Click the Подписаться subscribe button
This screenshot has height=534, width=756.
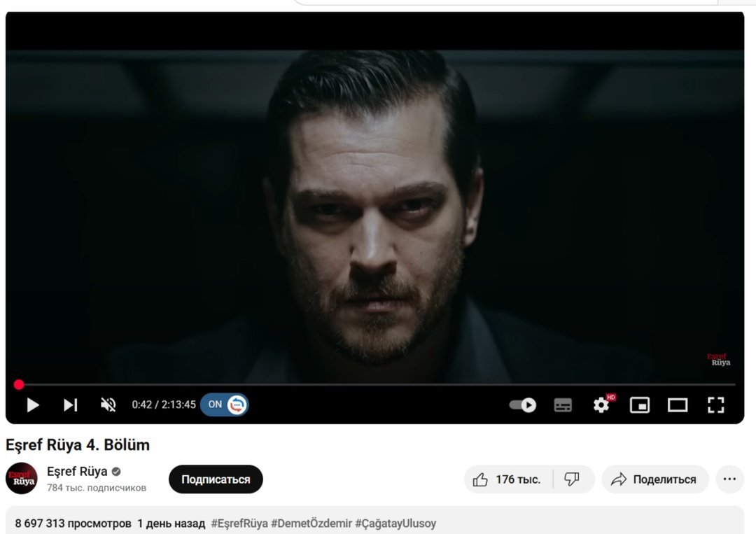pyautogui.click(x=216, y=479)
